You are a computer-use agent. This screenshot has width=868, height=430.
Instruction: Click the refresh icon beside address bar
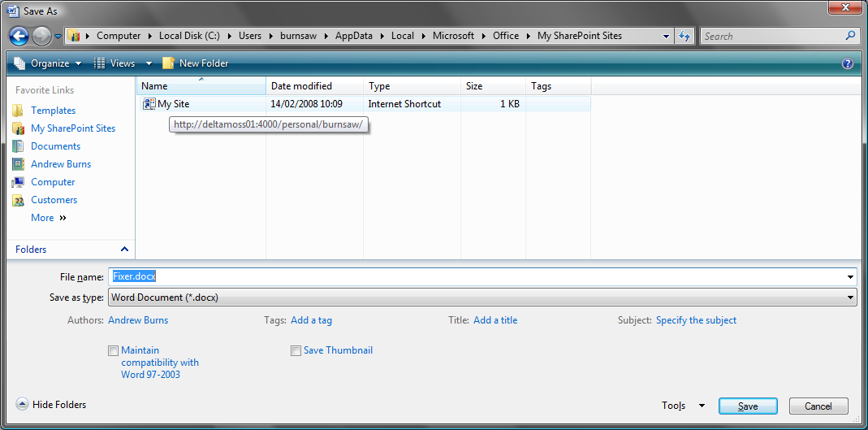[684, 36]
